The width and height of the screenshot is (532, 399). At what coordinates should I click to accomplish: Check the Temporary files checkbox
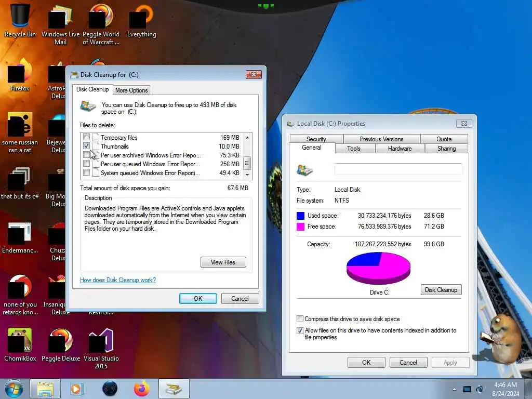pyautogui.click(x=87, y=137)
